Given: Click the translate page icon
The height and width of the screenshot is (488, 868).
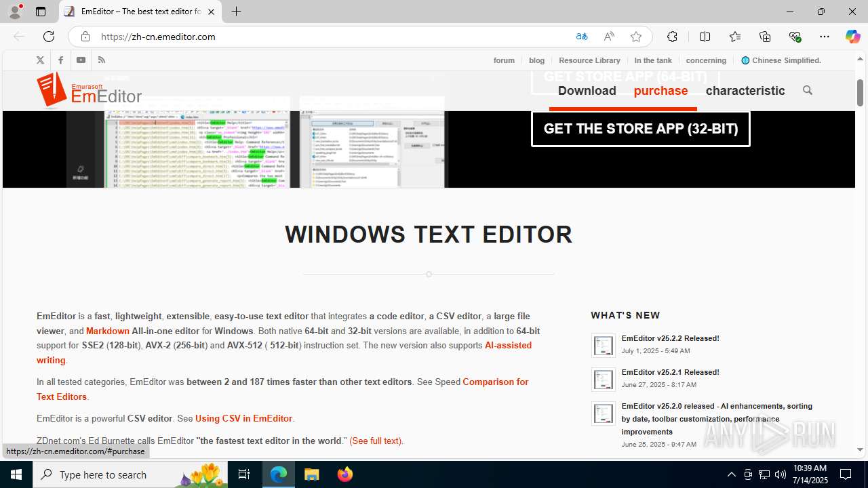Looking at the screenshot, I should 582,37.
